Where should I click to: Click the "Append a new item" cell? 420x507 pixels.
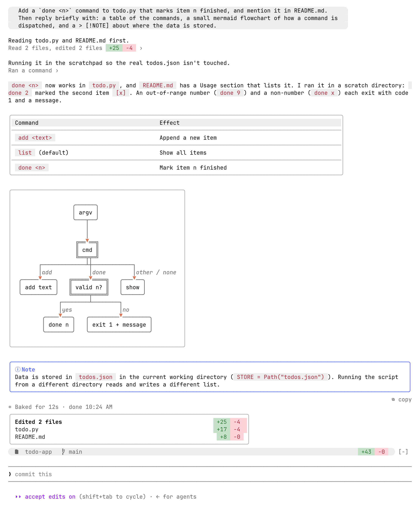pos(188,138)
